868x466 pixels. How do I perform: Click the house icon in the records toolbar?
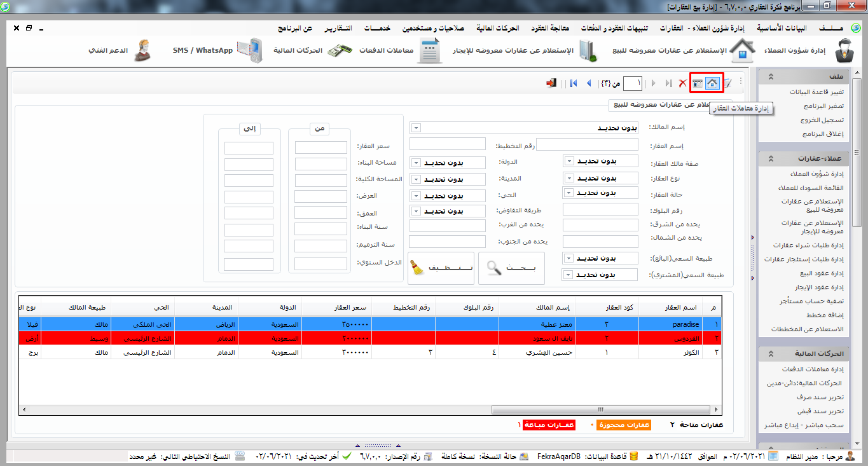[714, 83]
